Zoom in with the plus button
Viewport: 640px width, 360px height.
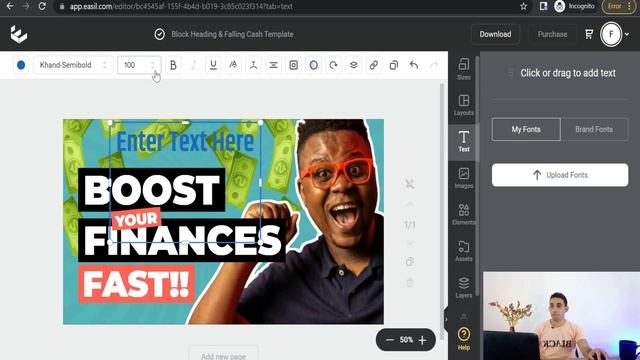(422, 340)
